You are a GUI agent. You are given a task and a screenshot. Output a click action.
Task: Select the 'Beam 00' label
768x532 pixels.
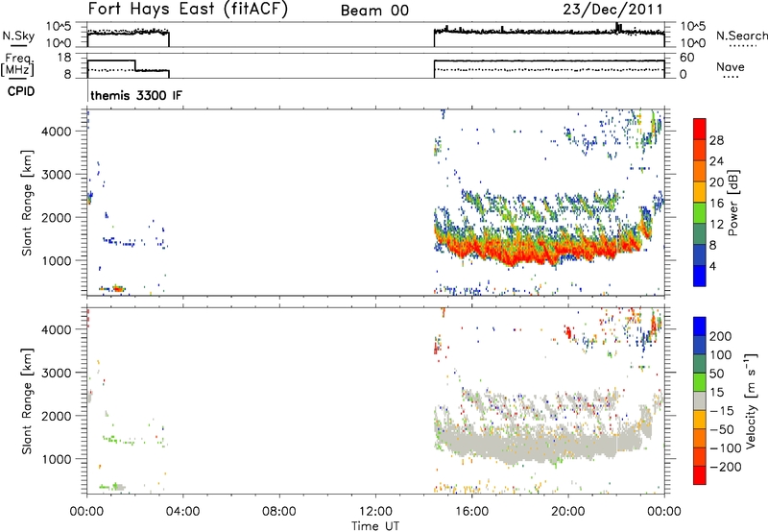[x=374, y=11]
